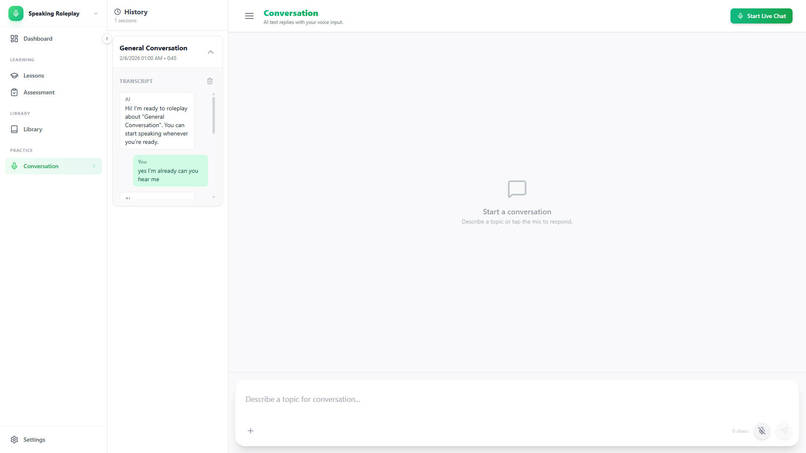The height and width of the screenshot is (453, 806).
Task: Click the "Start a conversation" placeholder text
Action: pyautogui.click(x=517, y=211)
